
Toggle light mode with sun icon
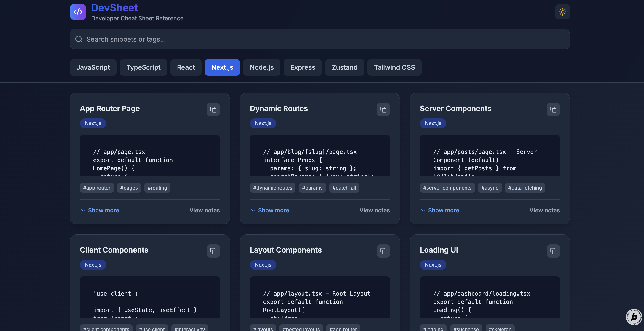[x=562, y=12]
